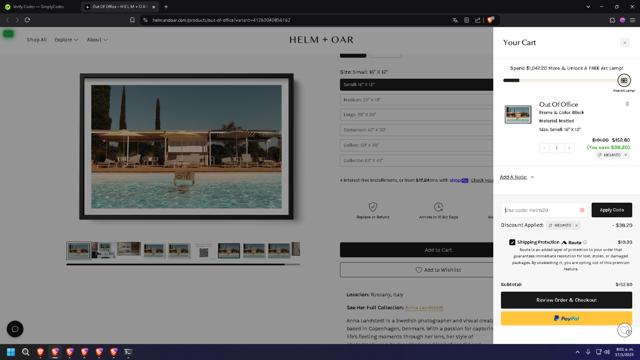Click the address bar URL
This screenshot has height=360, width=640.
222,20
